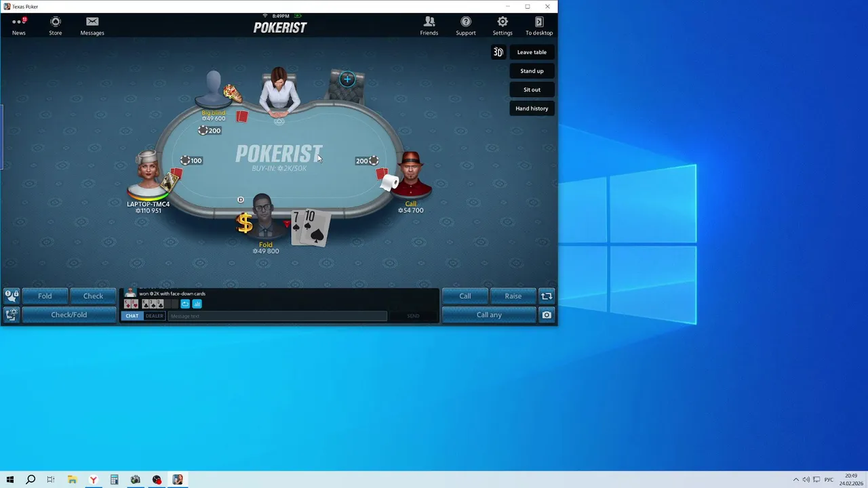Image resolution: width=868 pixels, height=488 pixels.
Task: Click the red-hat player avatar on right
Action: click(x=412, y=174)
